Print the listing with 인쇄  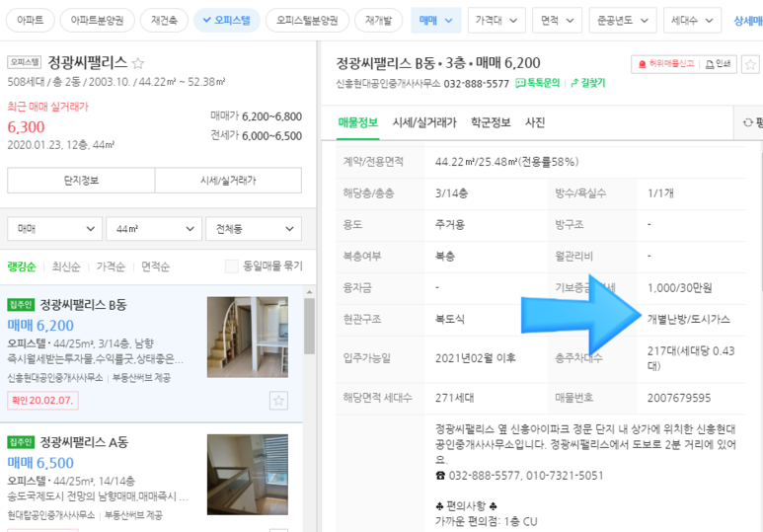719,64
